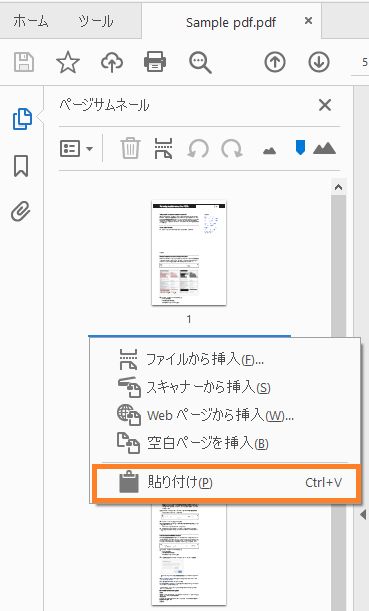
Task: Upload file using cloud arrow icon
Action: click(112, 62)
